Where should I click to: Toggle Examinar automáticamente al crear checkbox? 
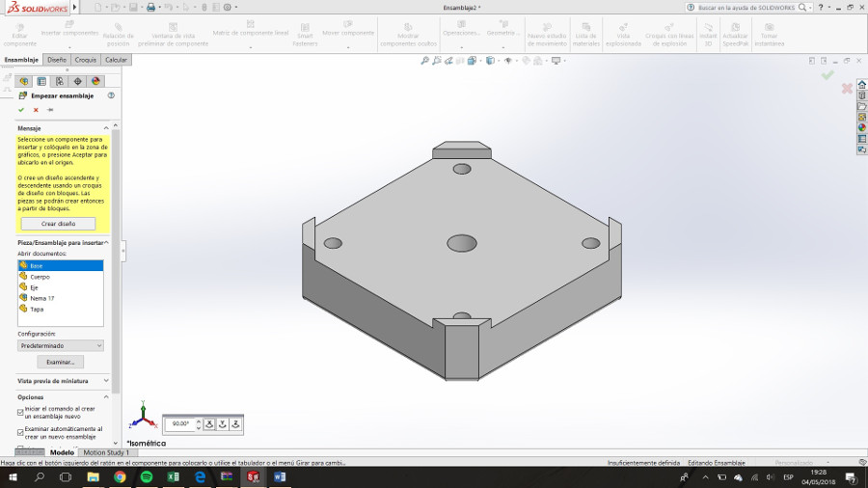click(x=20, y=432)
